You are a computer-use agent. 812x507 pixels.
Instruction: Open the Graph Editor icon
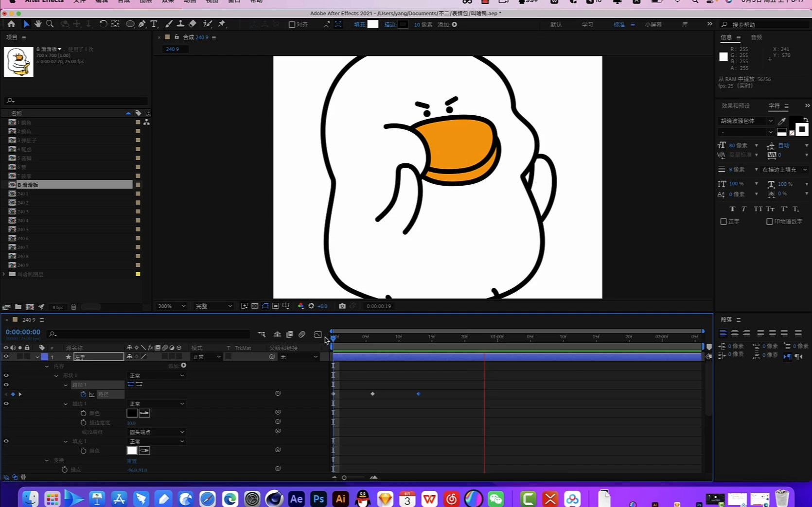pyautogui.click(x=318, y=334)
